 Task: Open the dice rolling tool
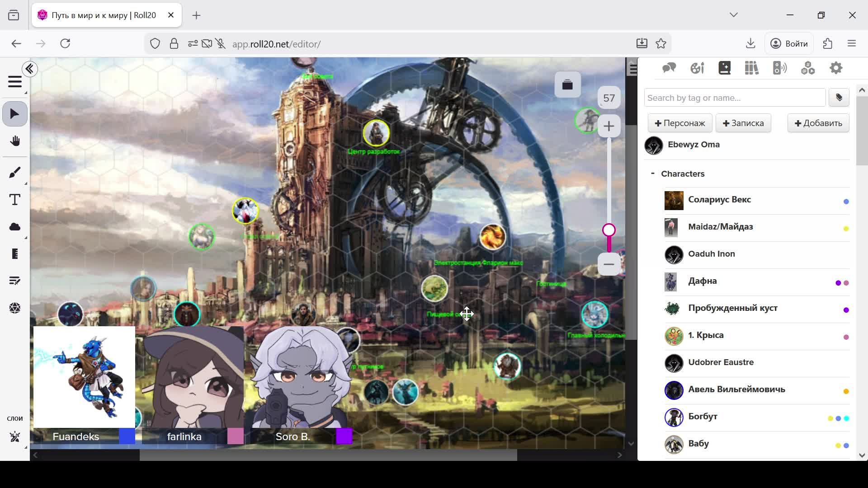[14, 308]
